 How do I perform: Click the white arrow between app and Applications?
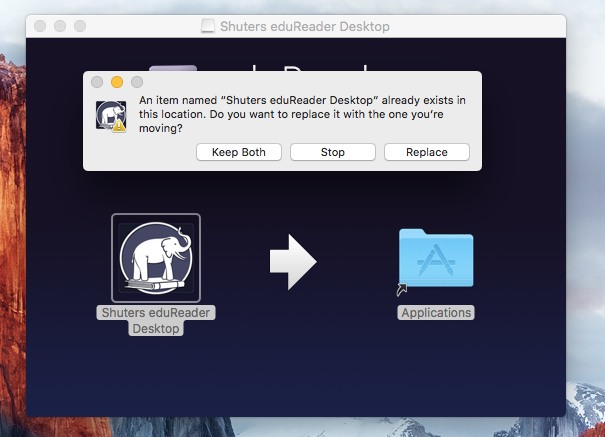[x=293, y=262]
